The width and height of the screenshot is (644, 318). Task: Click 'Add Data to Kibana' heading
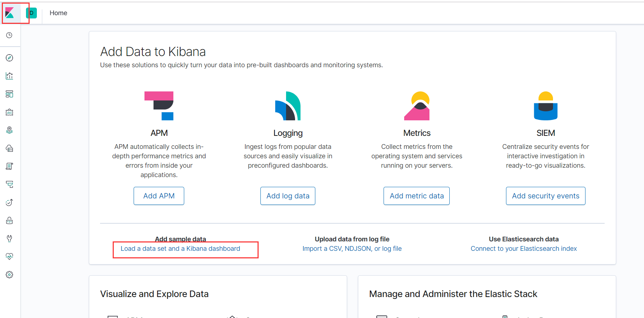point(153,52)
